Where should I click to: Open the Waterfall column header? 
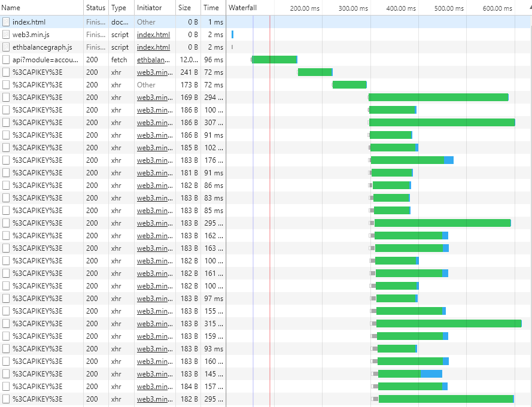[242, 8]
